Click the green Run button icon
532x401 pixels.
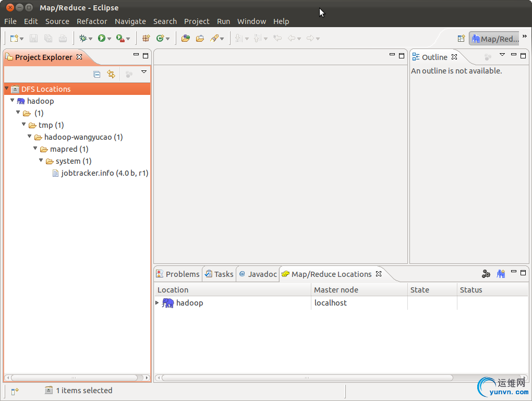pos(102,39)
